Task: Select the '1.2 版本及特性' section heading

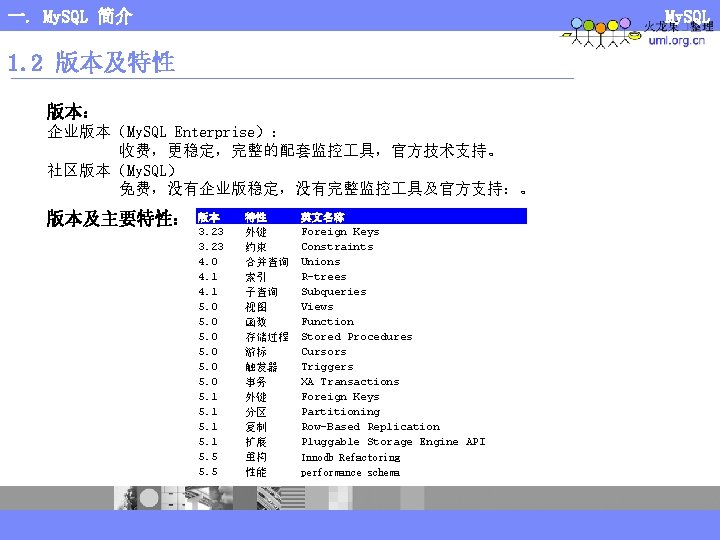Action: point(91,62)
